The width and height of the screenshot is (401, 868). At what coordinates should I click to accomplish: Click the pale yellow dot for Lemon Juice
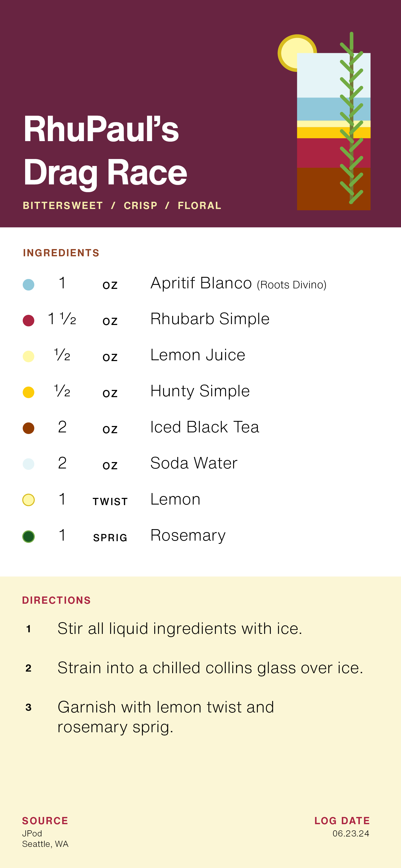pos(28,356)
